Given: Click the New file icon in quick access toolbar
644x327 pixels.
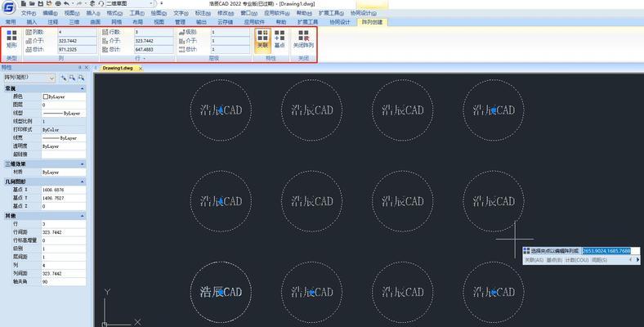Looking at the screenshot, I should [24, 3].
